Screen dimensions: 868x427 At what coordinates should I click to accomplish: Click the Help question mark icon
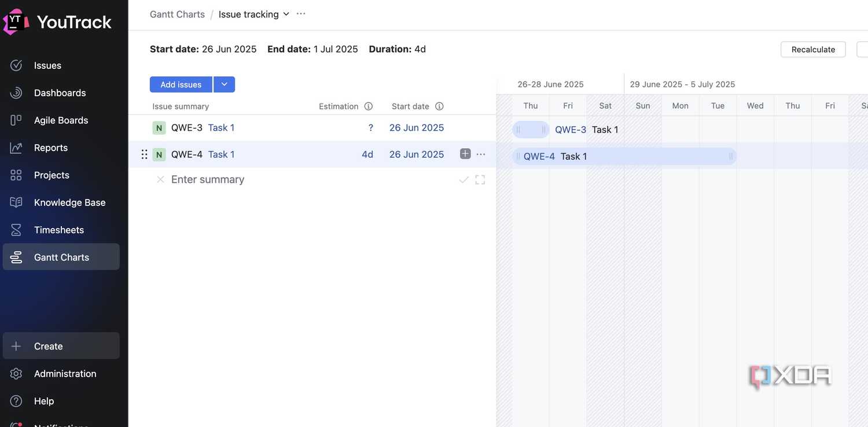click(16, 401)
